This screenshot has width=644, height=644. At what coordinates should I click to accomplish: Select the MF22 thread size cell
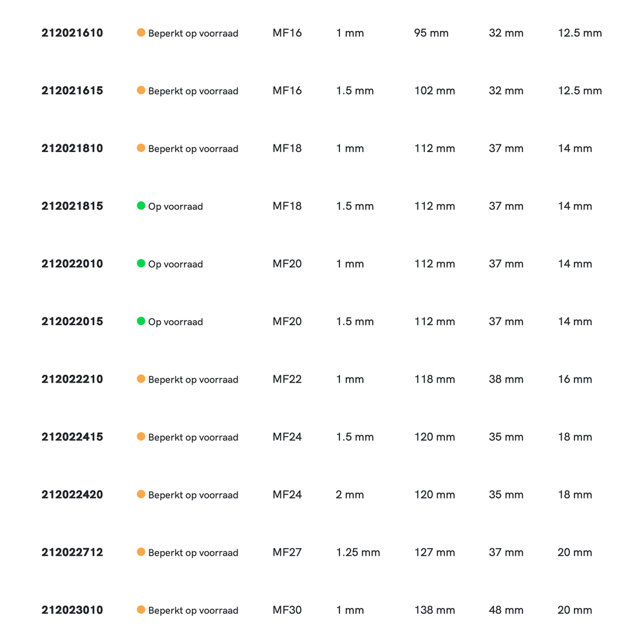287,379
